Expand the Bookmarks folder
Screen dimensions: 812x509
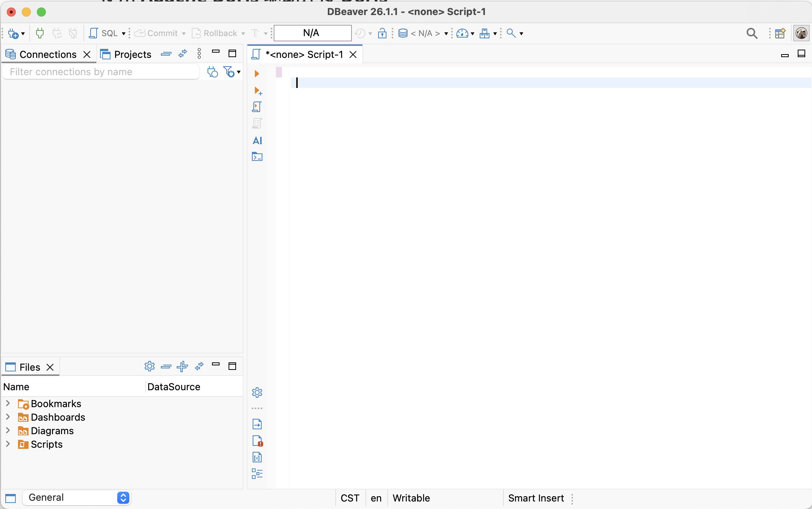(x=8, y=403)
